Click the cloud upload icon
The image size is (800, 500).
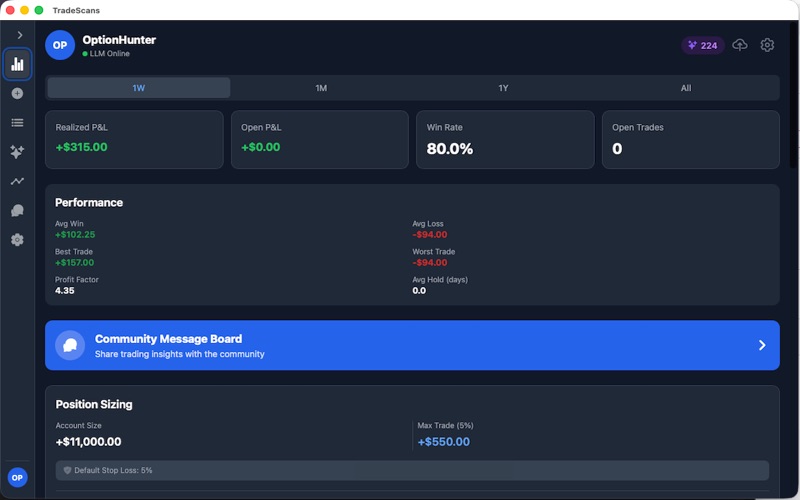(x=739, y=45)
